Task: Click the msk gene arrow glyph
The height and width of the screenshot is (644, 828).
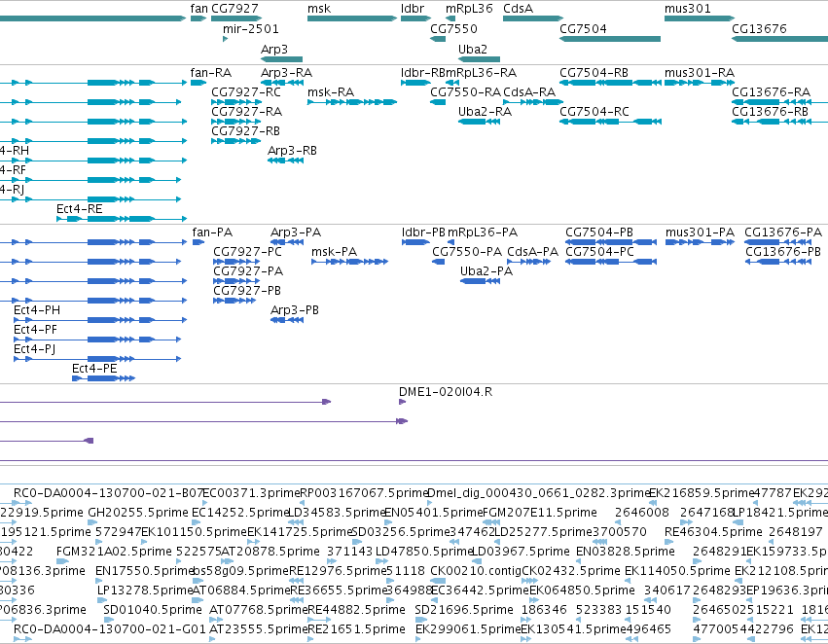Action: pyautogui.click(x=352, y=18)
